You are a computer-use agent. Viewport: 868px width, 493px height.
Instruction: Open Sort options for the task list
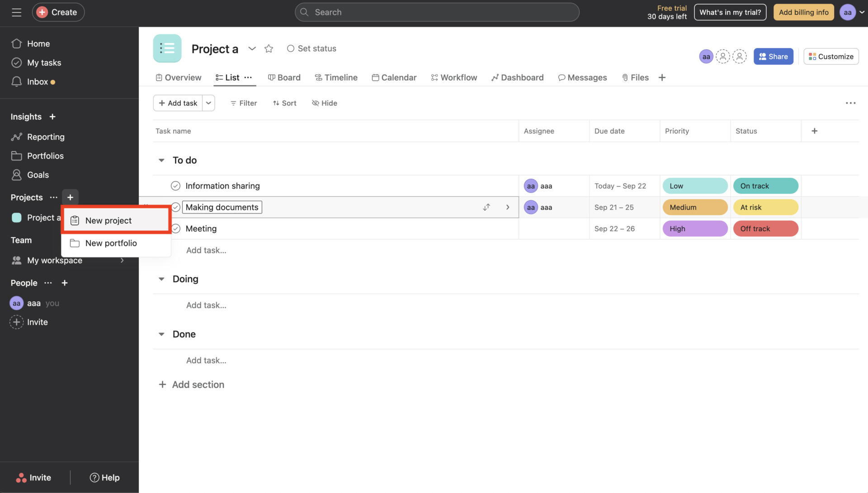tap(284, 103)
